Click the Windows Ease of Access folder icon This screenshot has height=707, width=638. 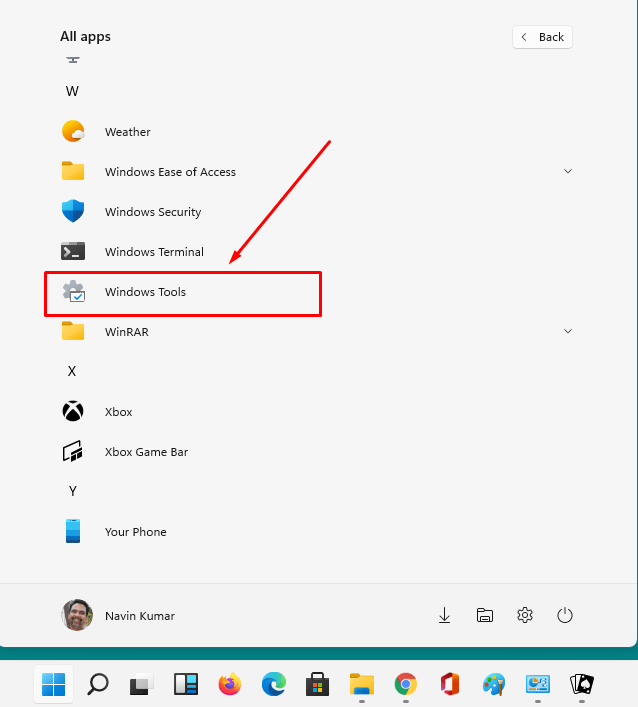point(73,171)
